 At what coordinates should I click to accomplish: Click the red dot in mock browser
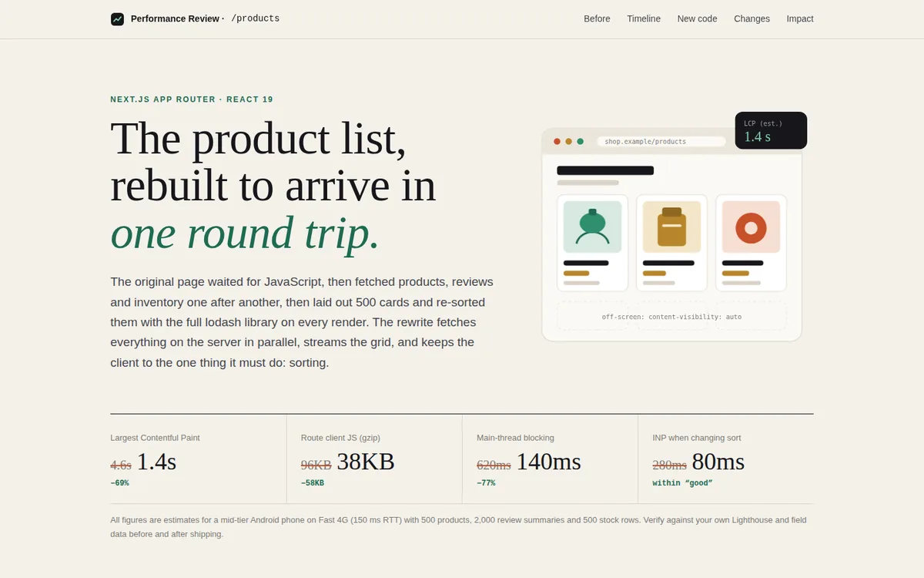(x=557, y=142)
